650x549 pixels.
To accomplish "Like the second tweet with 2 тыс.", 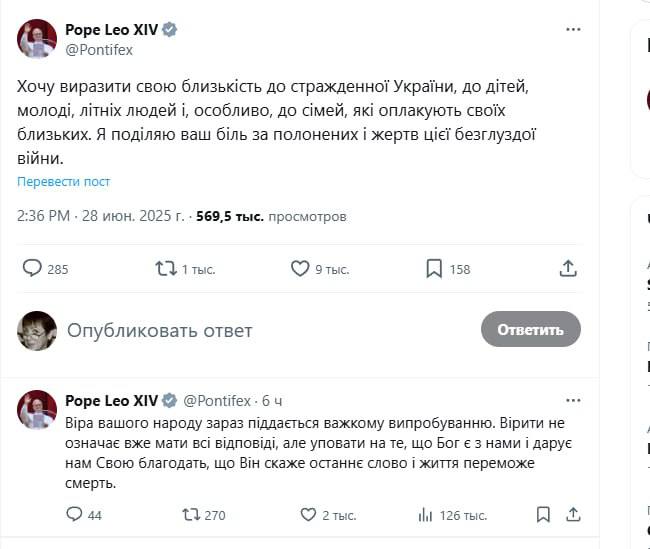I will tap(309, 514).
